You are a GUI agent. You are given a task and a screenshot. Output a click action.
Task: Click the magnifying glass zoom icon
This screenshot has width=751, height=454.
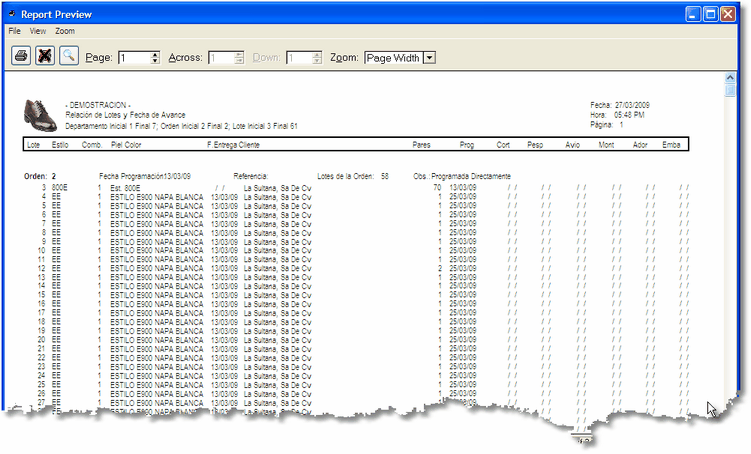(69, 56)
